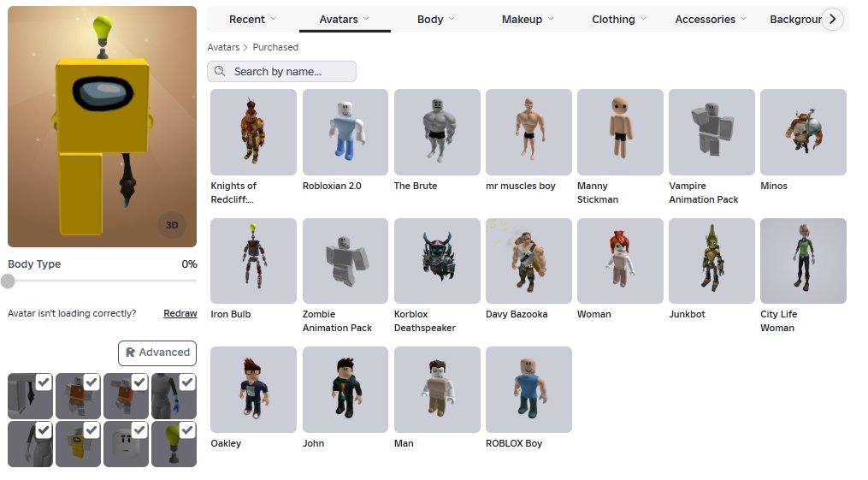Screen dimensions: 868x480
Task: Choose the Oakley avatar thumbnail
Action: click(x=253, y=389)
